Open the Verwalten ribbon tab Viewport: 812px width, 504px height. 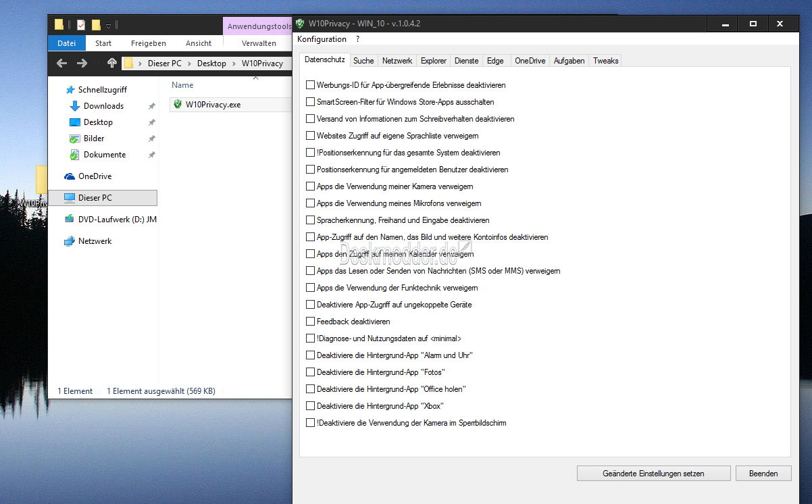click(x=259, y=43)
